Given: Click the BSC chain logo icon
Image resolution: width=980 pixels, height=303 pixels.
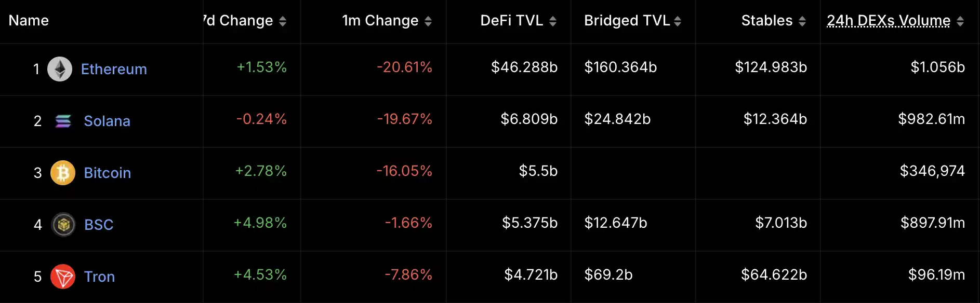Looking at the screenshot, I should (63, 225).
